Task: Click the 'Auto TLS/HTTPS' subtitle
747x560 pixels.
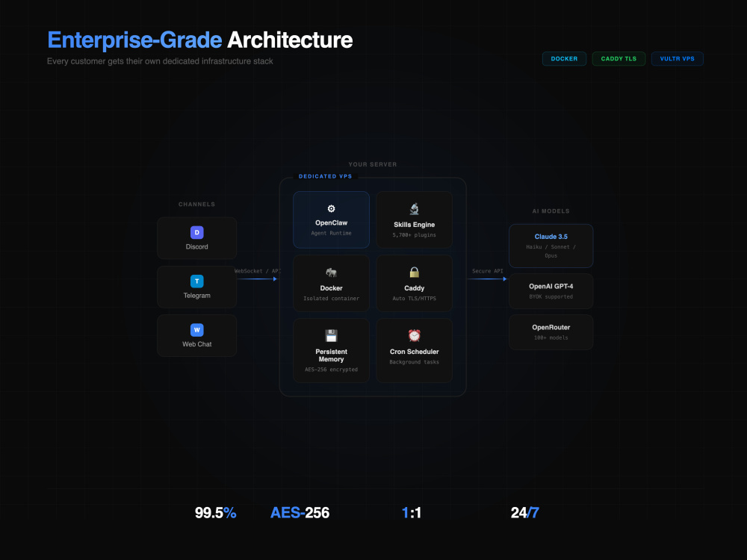Action: 415,299
